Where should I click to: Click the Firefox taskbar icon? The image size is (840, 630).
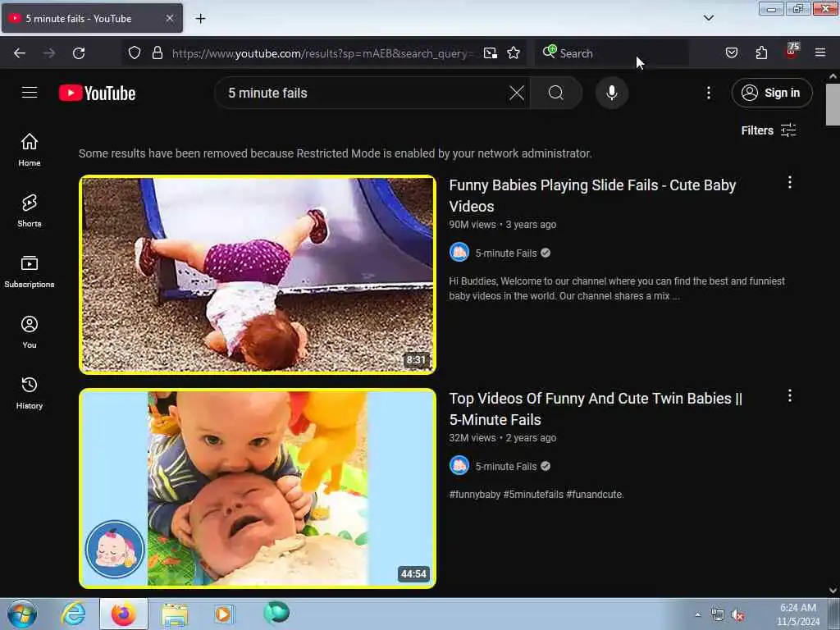123,614
